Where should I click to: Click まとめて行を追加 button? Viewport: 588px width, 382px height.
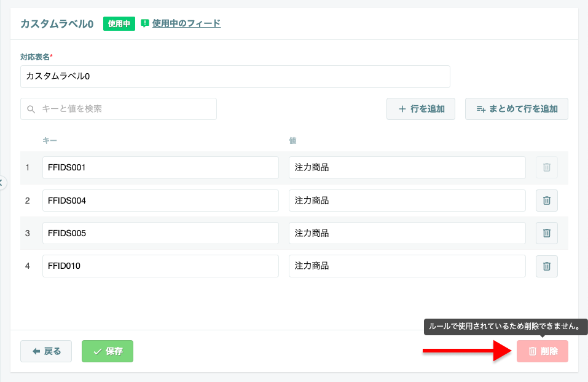click(516, 109)
